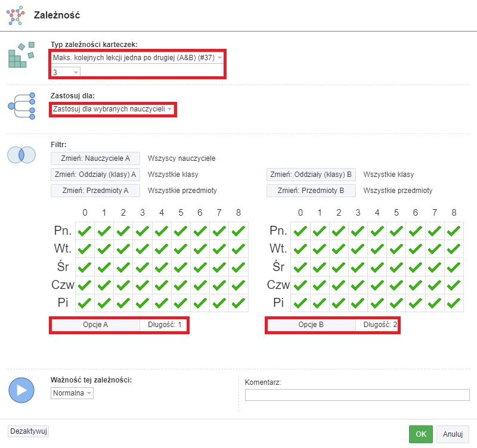The height and width of the screenshot is (448, 477).
Task: Click the green blocks card-type icon
Action: tap(21, 55)
